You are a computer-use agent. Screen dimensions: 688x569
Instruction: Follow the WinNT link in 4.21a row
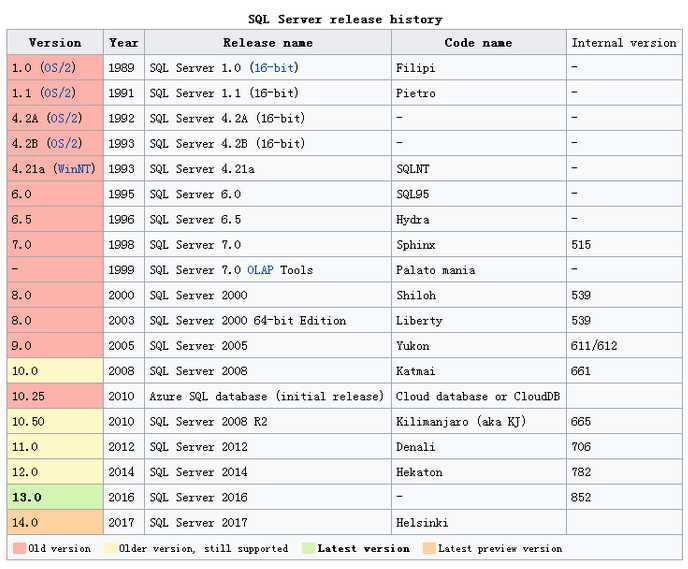pyautogui.click(x=74, y=169)
